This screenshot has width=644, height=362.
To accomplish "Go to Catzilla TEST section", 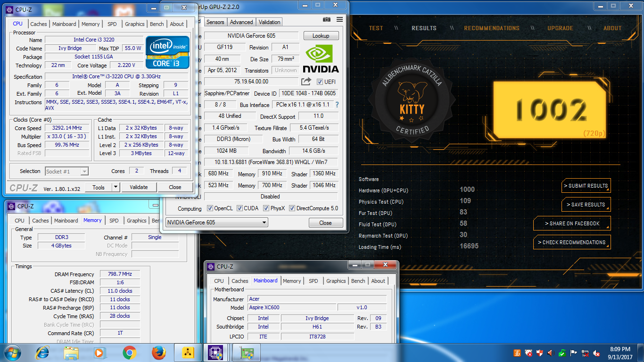I will [x=376, y=28].
